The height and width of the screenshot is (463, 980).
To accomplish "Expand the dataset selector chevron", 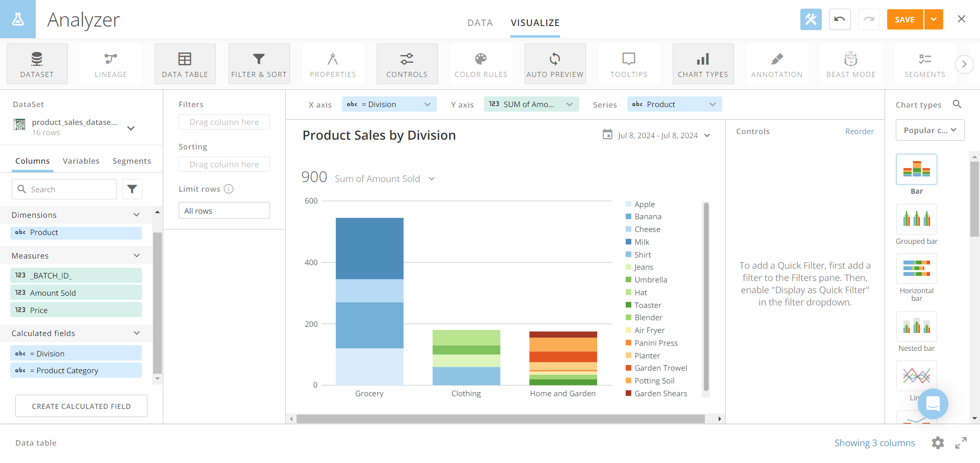I will click(131, 128).
